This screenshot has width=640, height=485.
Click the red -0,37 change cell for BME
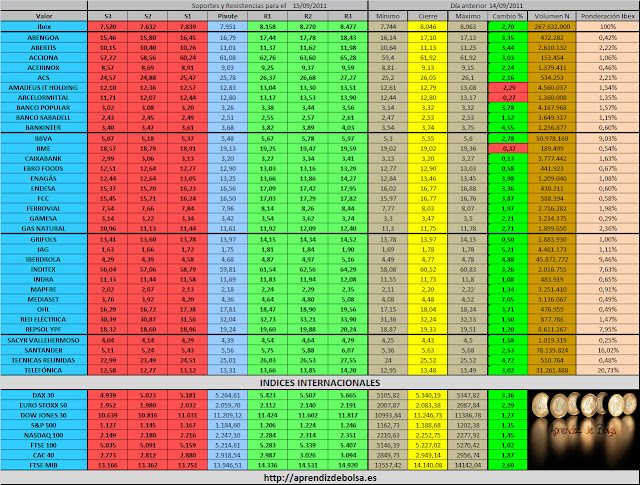pyautogui.click(x=508, y=149)
